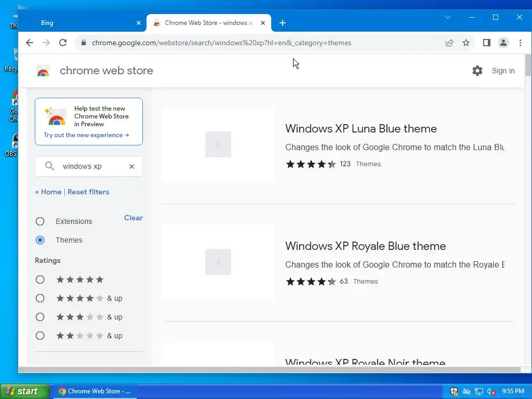Open the Windows Start button
The width and height of the screenshot is (532, 399).
click(x=24, y=391)
